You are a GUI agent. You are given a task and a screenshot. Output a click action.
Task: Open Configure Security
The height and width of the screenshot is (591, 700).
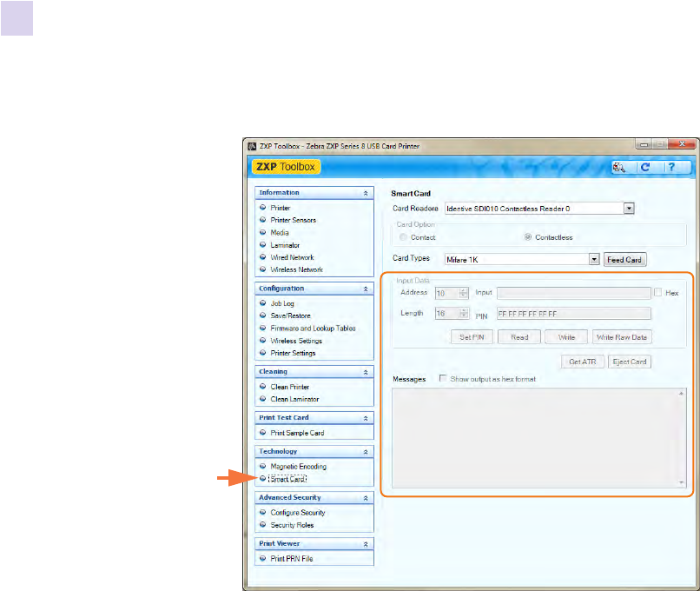click(x=298, y=513)
